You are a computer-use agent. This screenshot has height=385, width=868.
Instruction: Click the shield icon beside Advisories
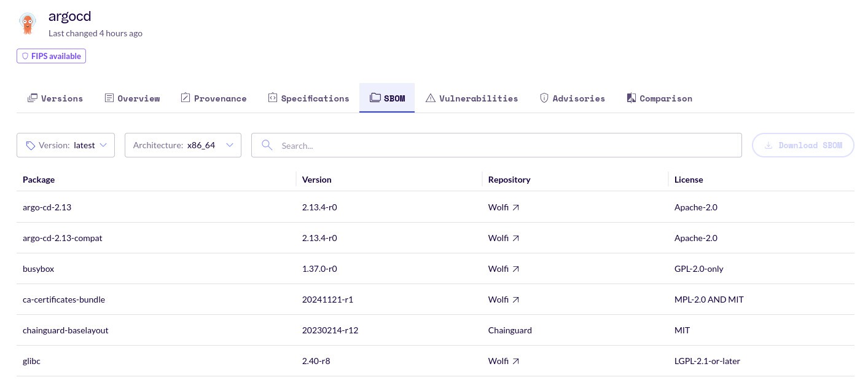pos(544,97)
